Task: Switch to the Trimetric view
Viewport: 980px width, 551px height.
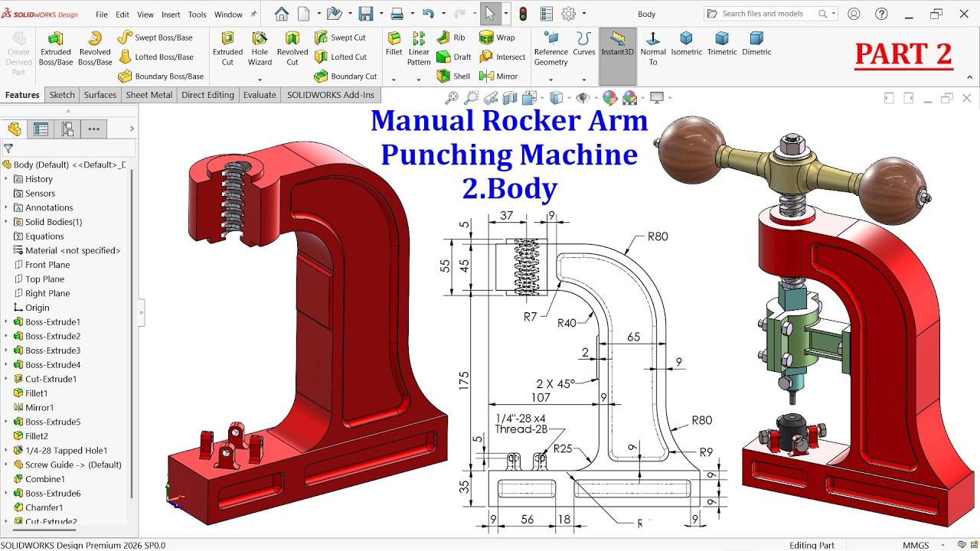Action: 722,44
